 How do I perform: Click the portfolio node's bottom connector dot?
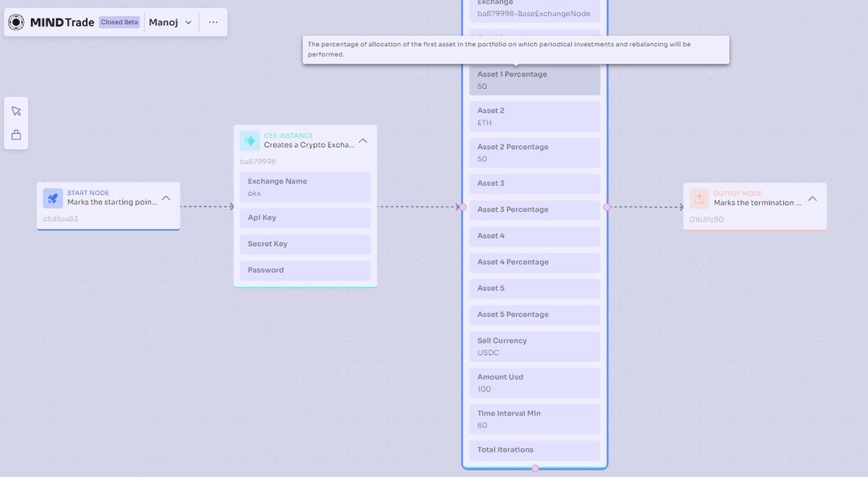[535, 468]
